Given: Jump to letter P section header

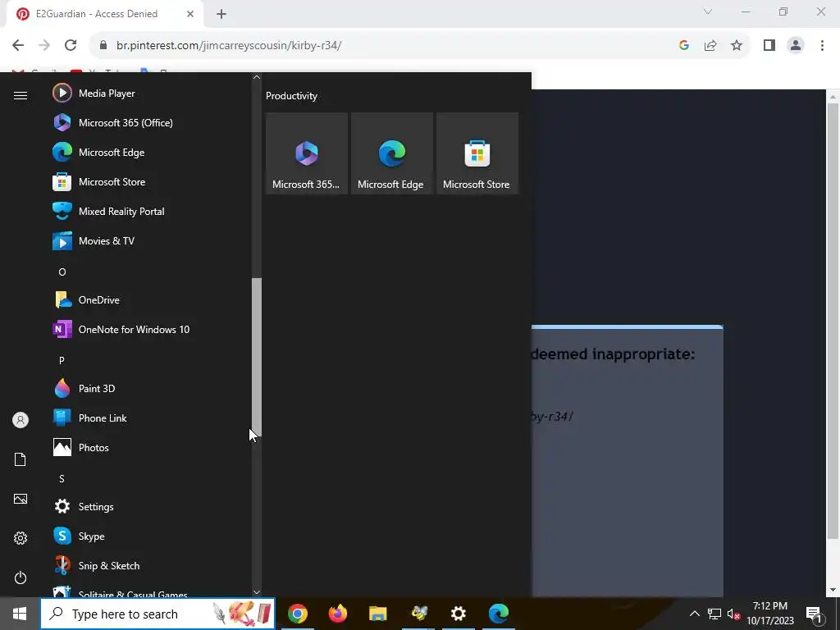Looking at the screenshot, I should coord(62,361).
